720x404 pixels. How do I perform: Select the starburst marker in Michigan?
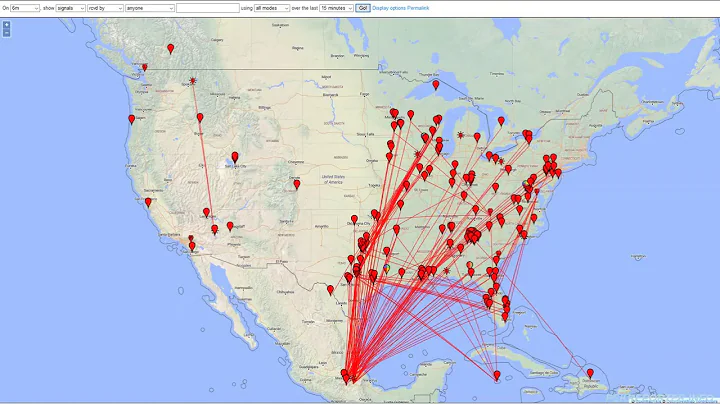tap(460, 135)
